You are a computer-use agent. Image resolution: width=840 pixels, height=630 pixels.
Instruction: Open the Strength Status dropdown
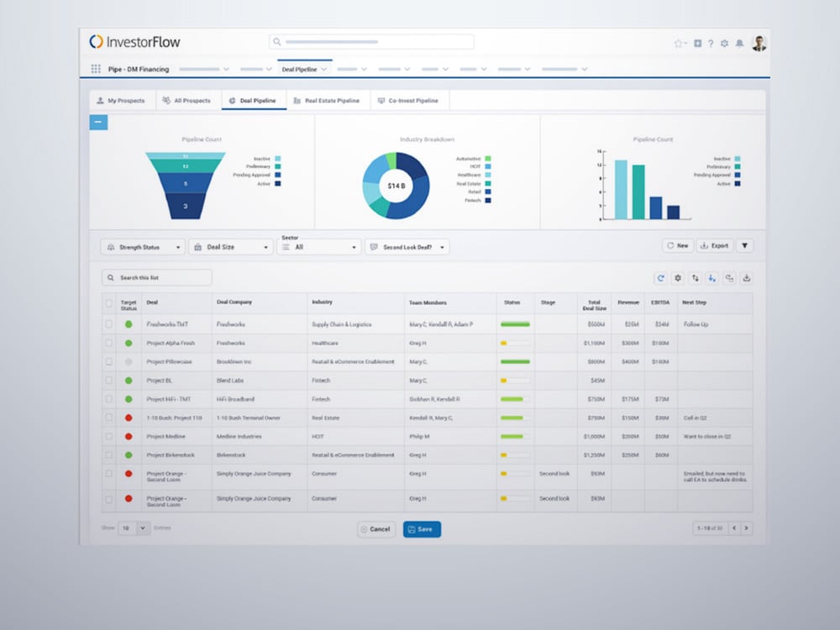pyautogui.click(x=143, y=247)
